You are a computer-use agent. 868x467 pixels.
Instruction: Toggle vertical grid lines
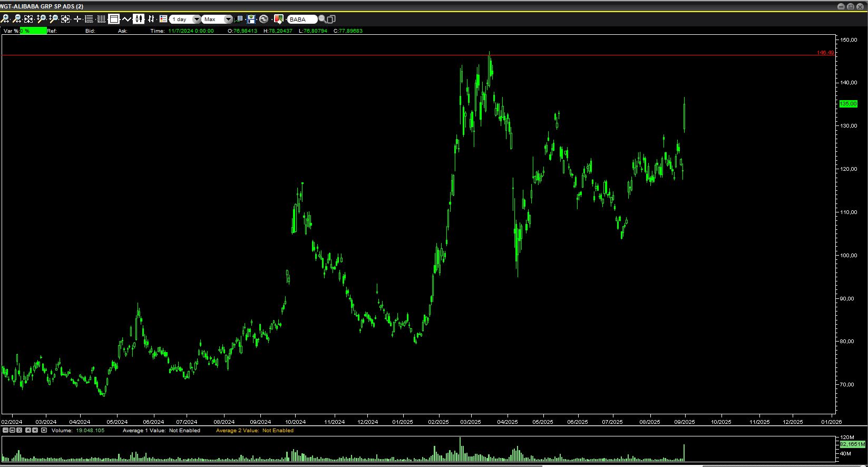pyautogui.click(x=101, y=19)
